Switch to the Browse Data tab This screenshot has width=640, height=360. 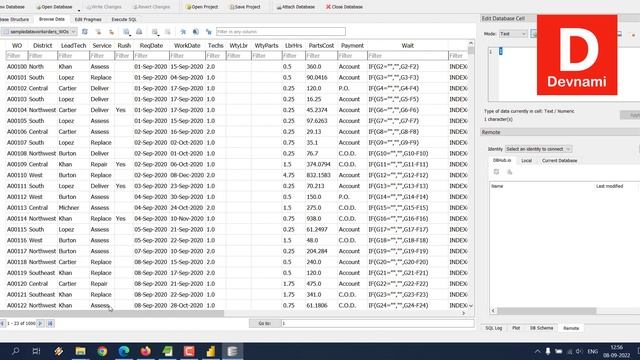coord(51,19)
